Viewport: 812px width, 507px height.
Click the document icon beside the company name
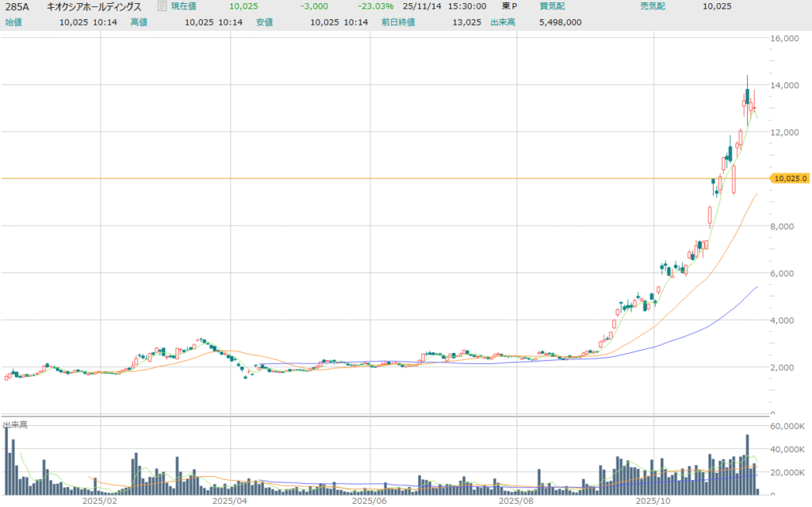click(x=163, y=6)
